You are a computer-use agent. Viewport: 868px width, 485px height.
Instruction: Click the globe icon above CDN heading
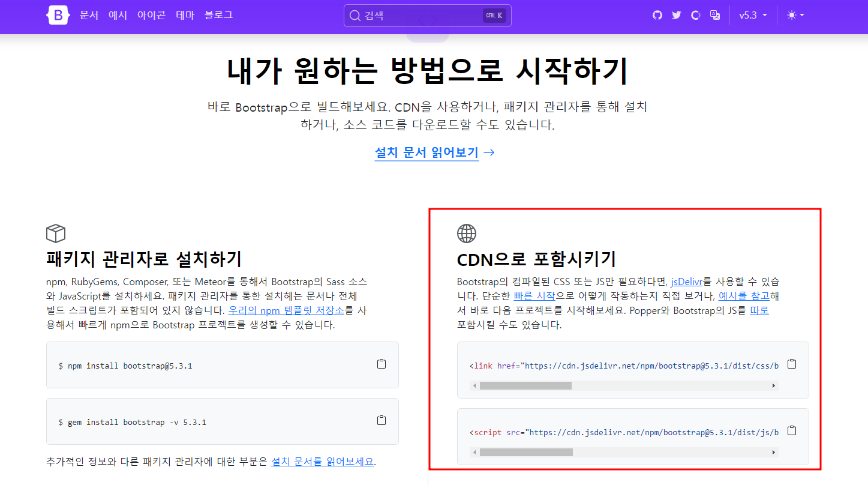pos(467,233)
